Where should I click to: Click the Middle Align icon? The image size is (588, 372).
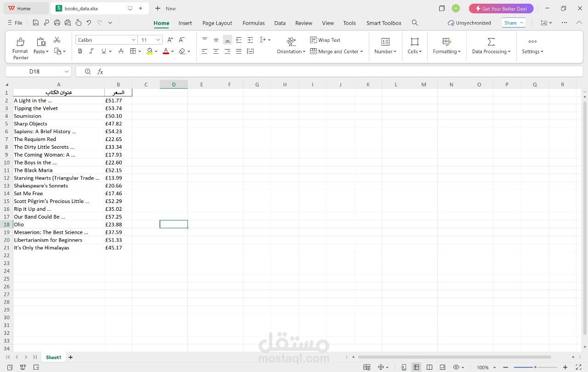click(216, 40)
